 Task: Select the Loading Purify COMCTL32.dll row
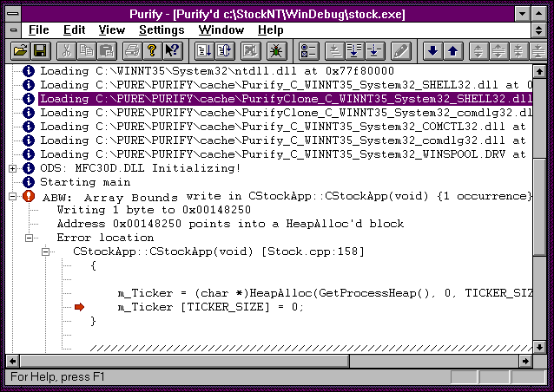[x=283, y=127]
